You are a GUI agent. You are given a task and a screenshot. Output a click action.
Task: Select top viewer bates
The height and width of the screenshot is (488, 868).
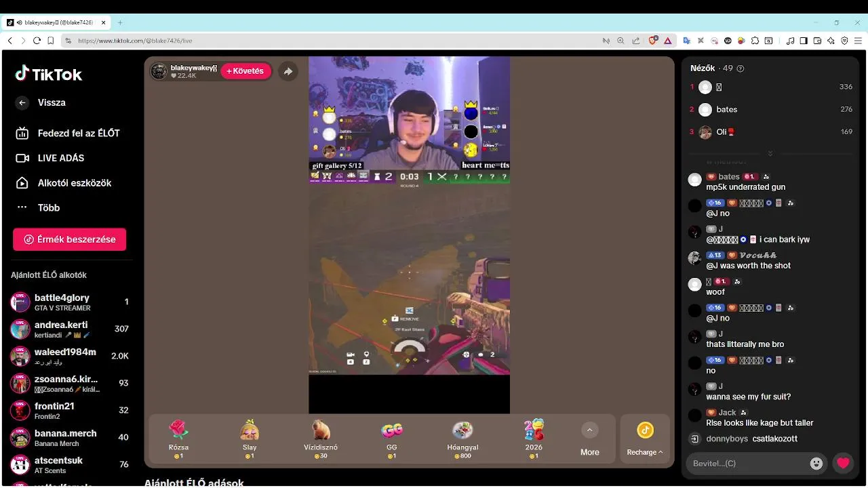(770, 109)
